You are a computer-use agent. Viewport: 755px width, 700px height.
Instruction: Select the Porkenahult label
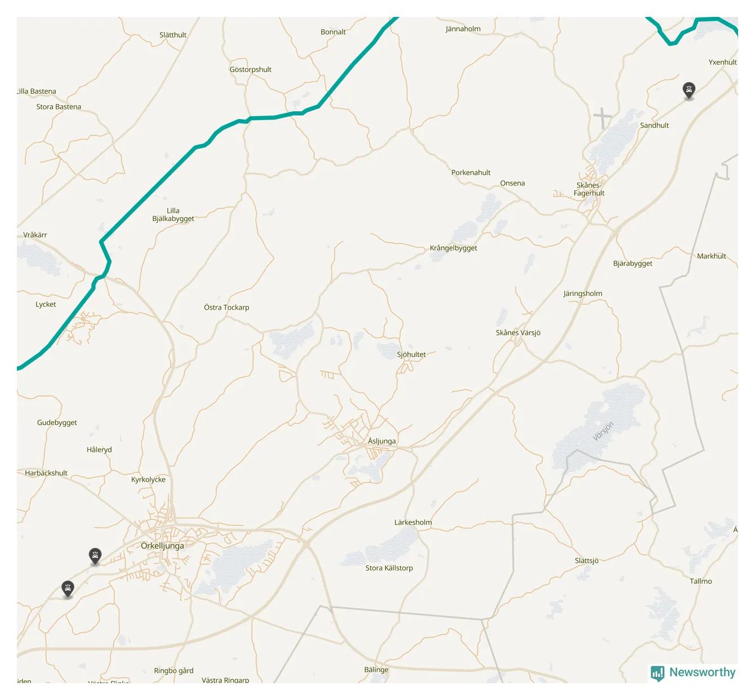click(470, 172)
